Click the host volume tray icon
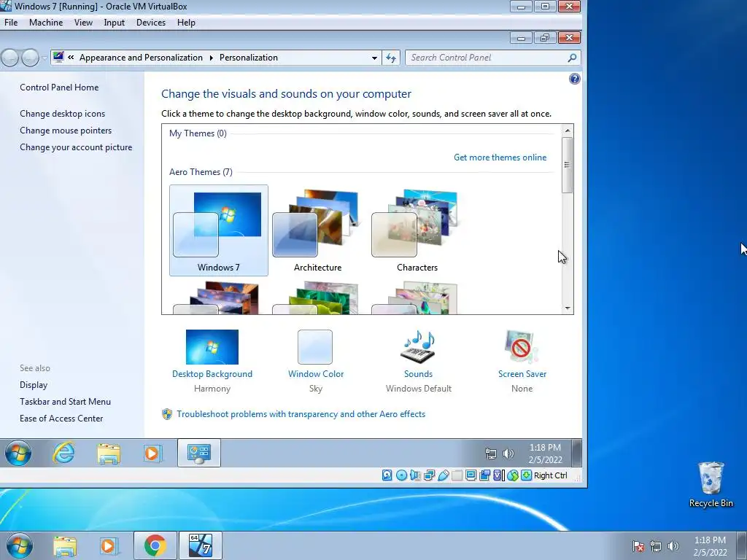Viewport: 747px width, 560px height. [673, 546]
